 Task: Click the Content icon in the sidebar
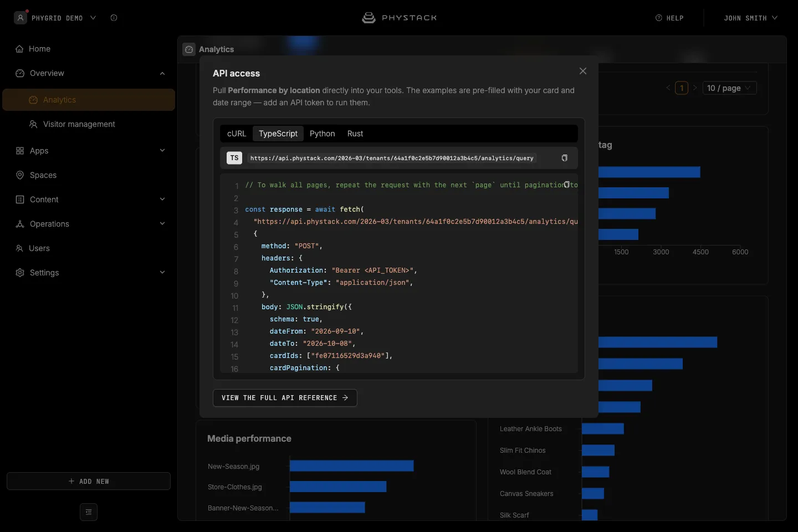(x=20, y=199)
